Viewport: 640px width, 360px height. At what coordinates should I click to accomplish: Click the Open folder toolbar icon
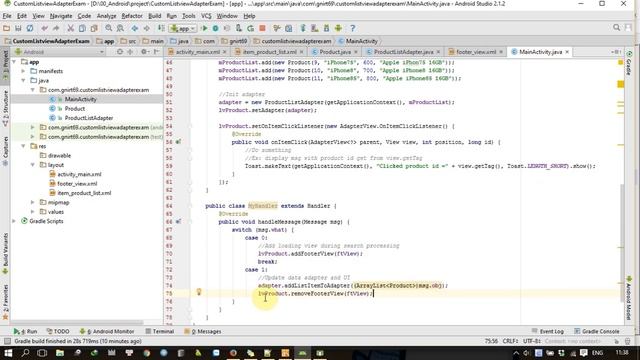click(x=7, y=28)
